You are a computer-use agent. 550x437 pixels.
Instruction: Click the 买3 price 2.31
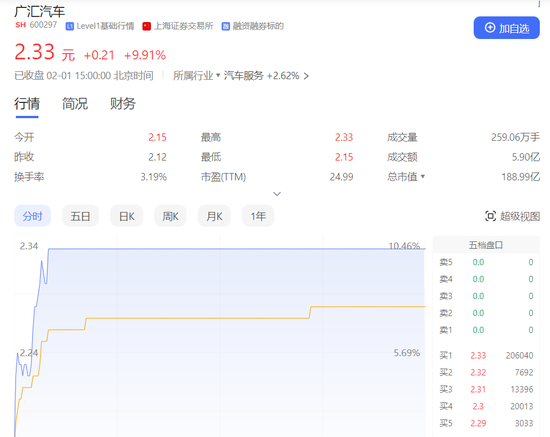[x=478, y=389]
